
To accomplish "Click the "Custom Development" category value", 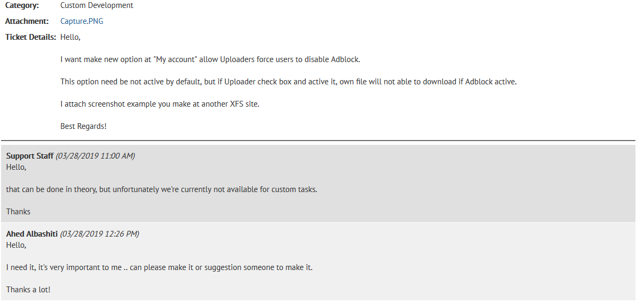I will click(x=97, y=6).
